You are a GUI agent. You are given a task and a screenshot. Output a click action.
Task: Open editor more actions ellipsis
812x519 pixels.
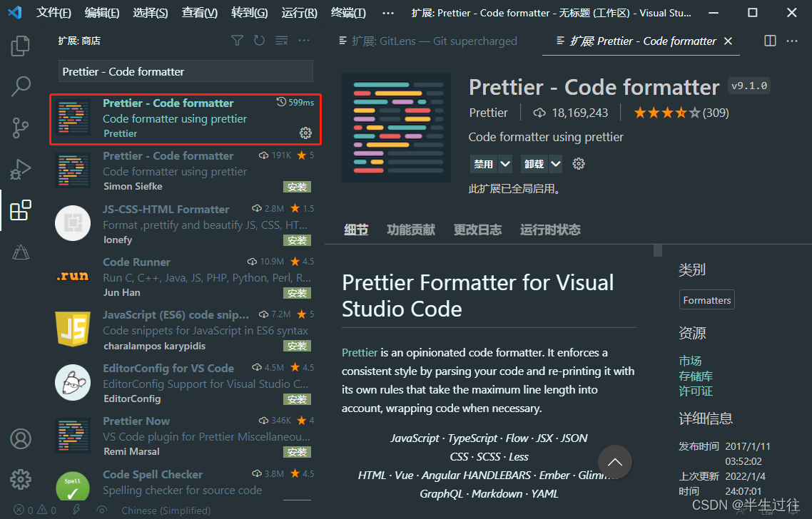(792, 41)
